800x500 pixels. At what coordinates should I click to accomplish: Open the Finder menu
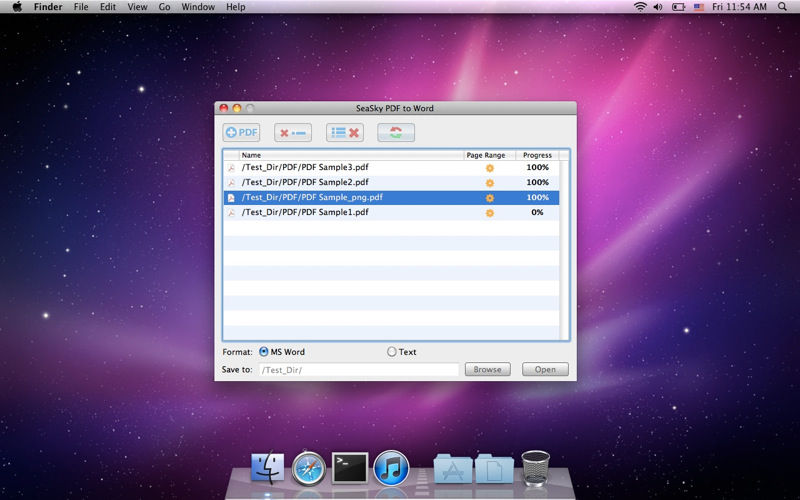click(x=48, y=7)
